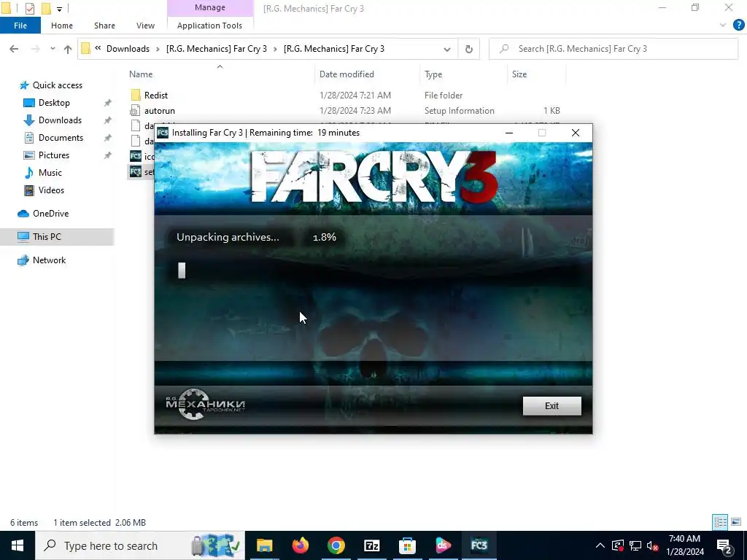Switch to large icons view layout
The height and width of the screenshot is (560, 747).
click(x=736, y=522)
